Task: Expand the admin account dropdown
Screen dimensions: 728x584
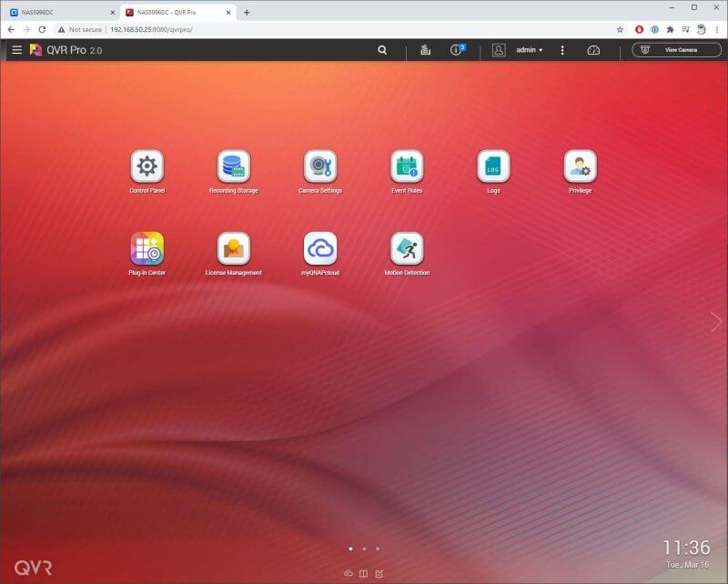Action: click(x=530, y=50)
